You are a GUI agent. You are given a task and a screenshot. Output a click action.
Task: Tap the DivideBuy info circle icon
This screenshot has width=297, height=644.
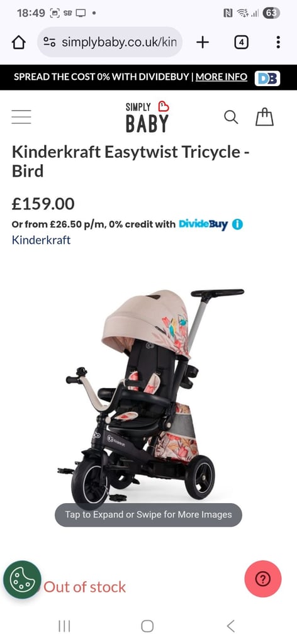237,225
